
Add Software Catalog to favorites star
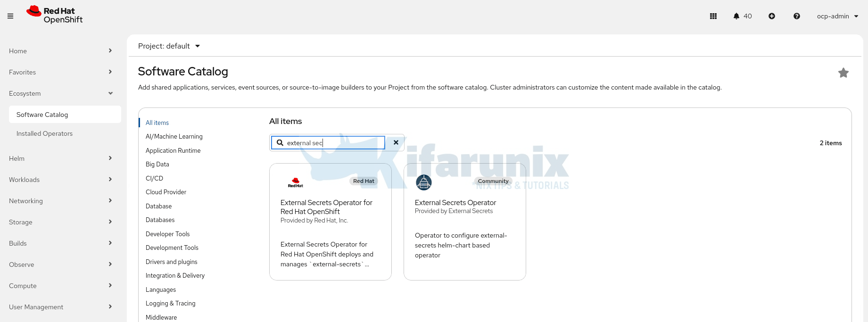pyautogui.click(x=843, y=73)
